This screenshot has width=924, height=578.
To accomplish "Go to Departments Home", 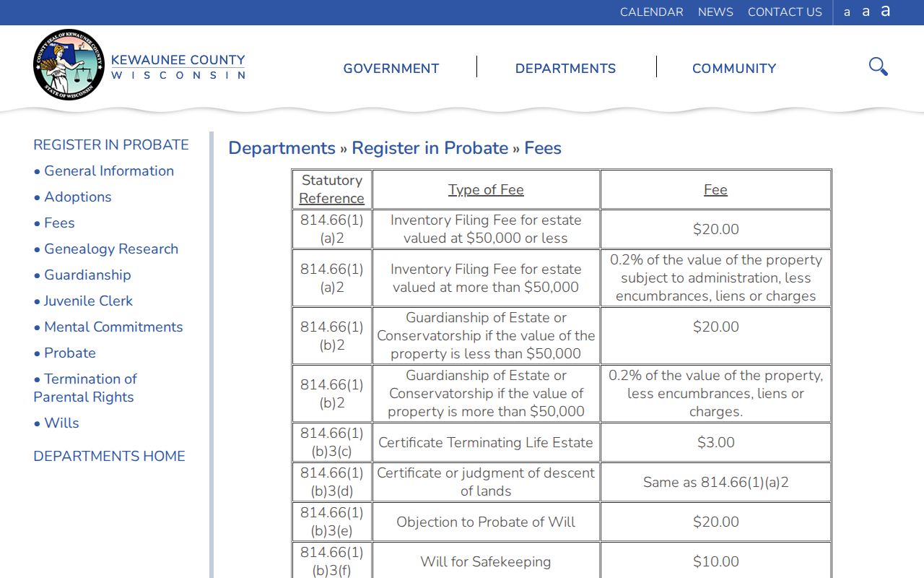I will pos(109,456).
